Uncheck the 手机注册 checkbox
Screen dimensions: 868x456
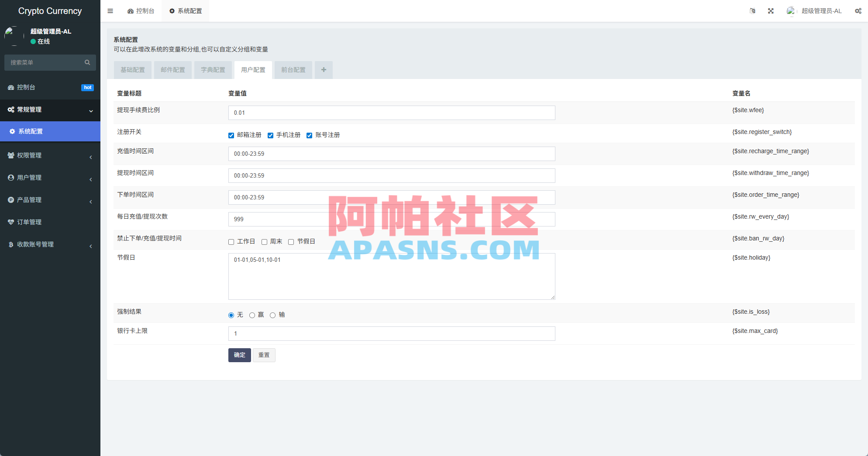270,135
